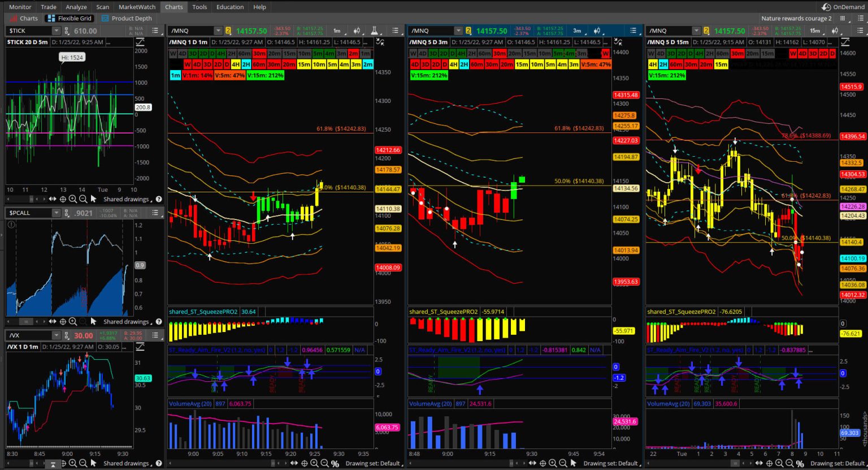
Task: Click Shared drawings link below the $TICK chart
Action: click(x=125, y=199)
